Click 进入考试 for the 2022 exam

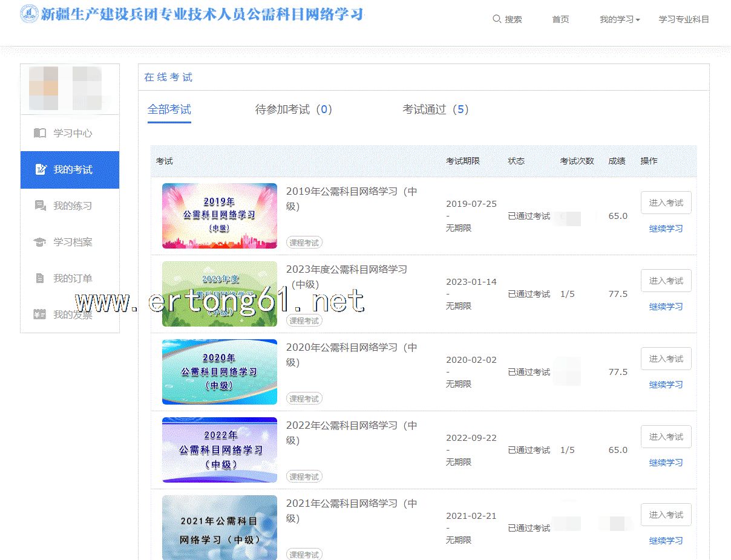(x=666, y=437)
